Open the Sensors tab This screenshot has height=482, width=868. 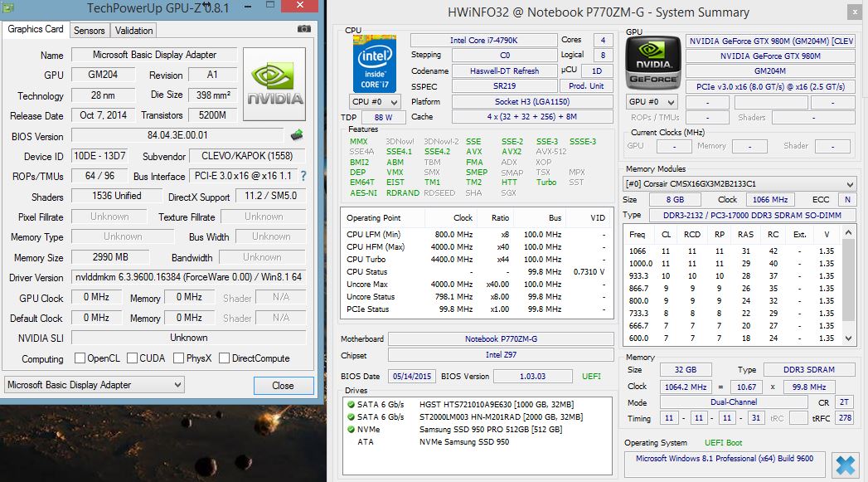(x=90, y=31)
